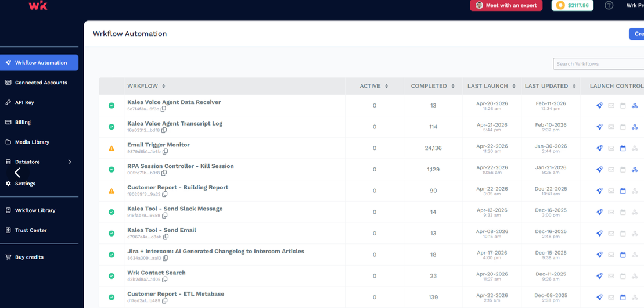
Task: Copy ID d3b2d8a7...1d05
Action: pyautogui.click(x=165, y=280)
